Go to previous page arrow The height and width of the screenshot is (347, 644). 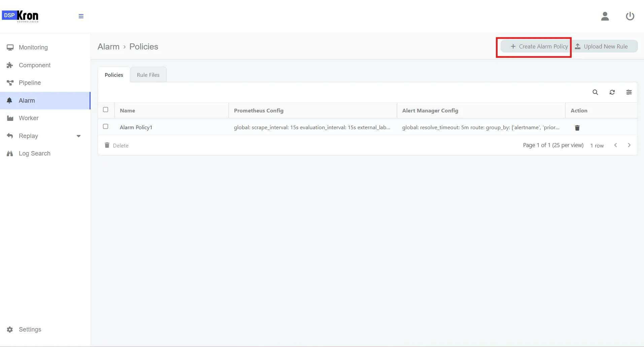click(615, 145)
